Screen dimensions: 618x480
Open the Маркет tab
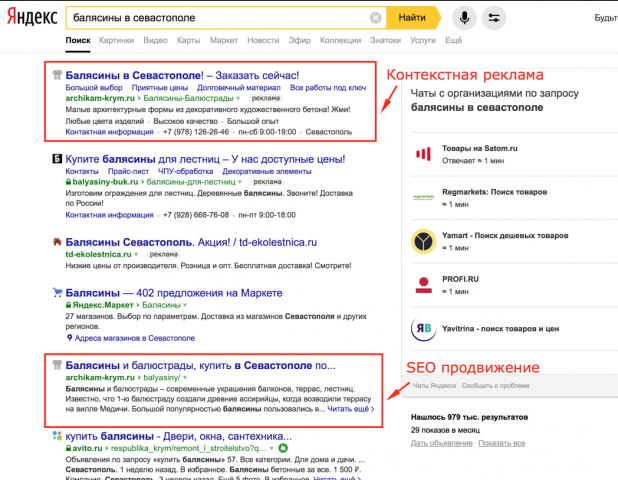click(x=223, y=40)
